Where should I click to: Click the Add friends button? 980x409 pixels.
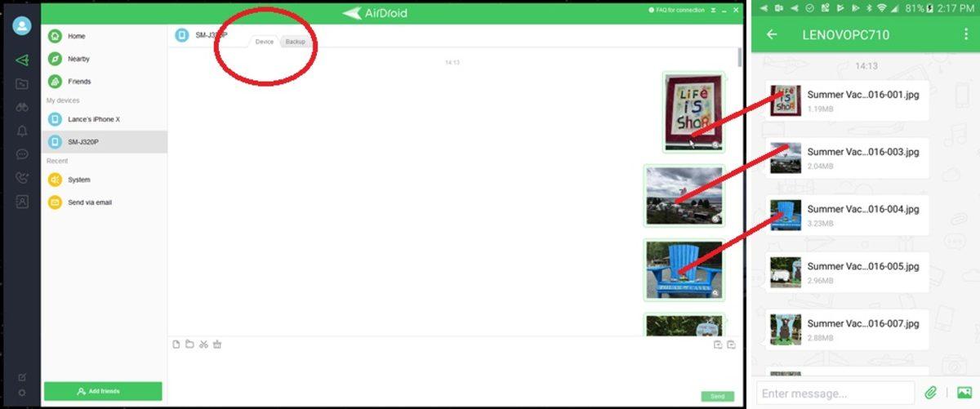tap(103, 391)
